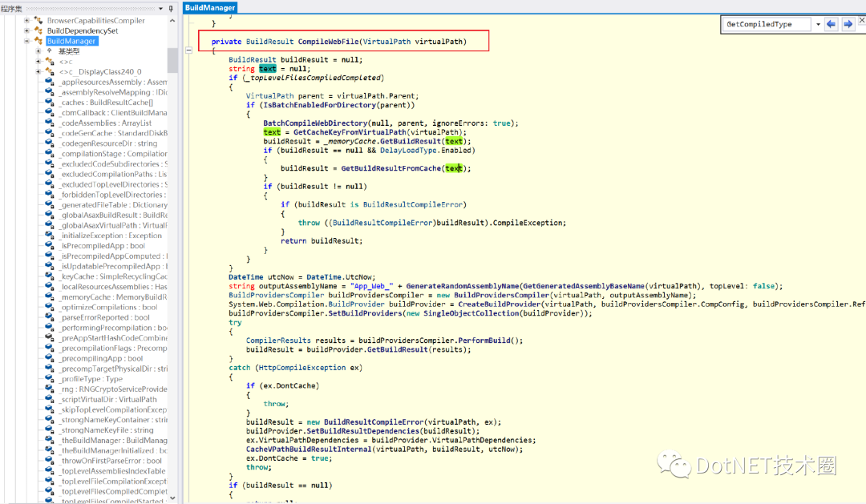Viewport: 866px width, 504px height.
Task: Click the 基类型 base types icon
Action: (50, 51)
